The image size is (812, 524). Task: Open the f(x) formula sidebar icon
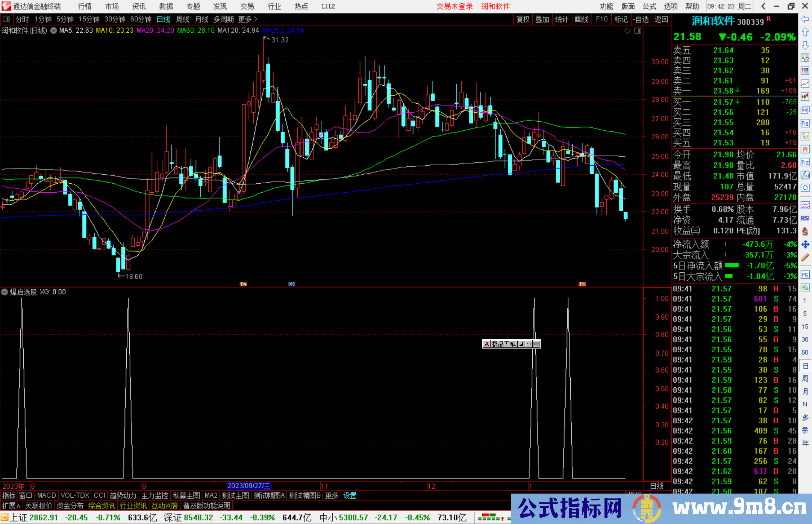coord(805,175)
